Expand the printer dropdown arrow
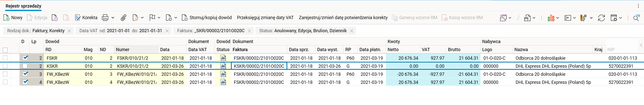644x105 pixels. coord(113,18)
